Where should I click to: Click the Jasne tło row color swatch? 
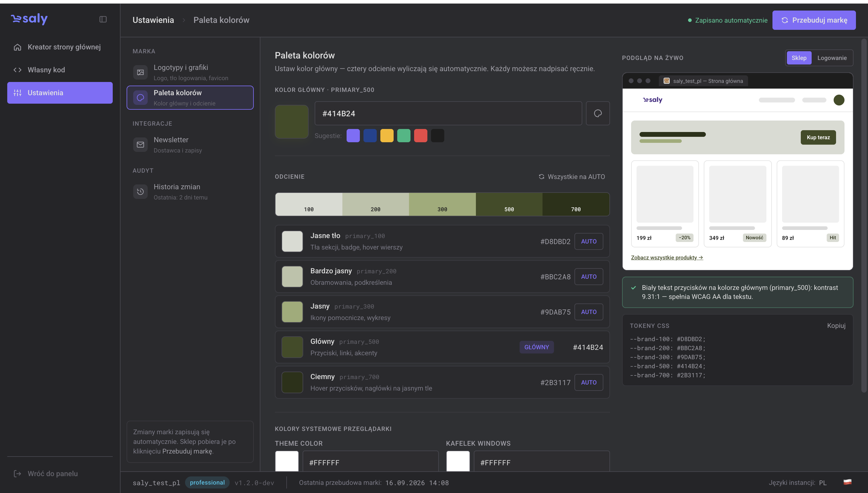click(x=292, y=241)
